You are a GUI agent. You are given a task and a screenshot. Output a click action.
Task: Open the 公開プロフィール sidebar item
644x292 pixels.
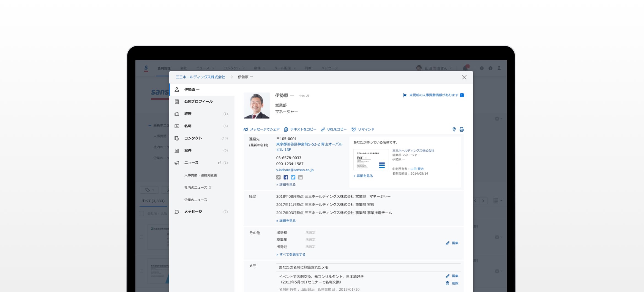(x=202, y=102)
